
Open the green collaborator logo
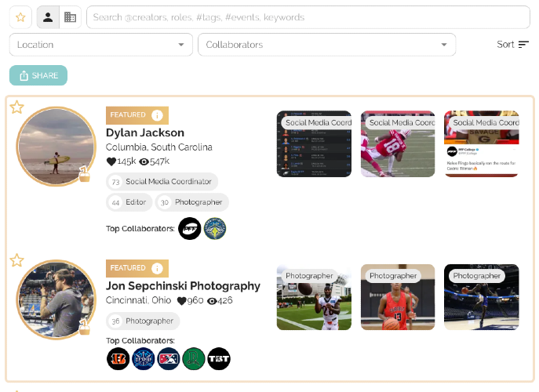tap(194, 358)
